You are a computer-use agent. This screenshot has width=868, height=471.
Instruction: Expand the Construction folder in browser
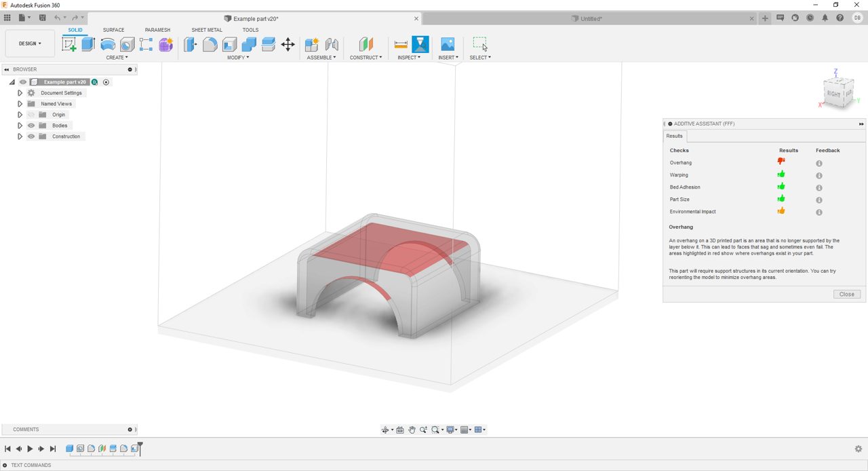click(20, 136)
